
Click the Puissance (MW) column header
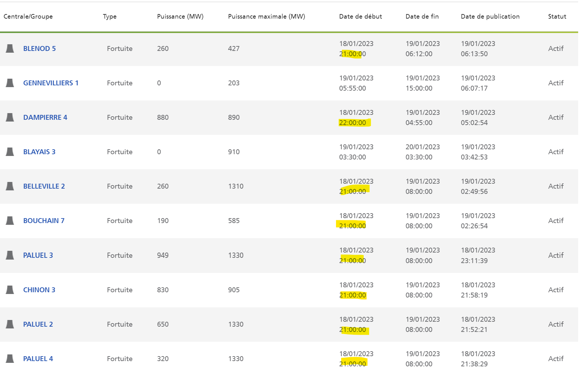[180, 17]
